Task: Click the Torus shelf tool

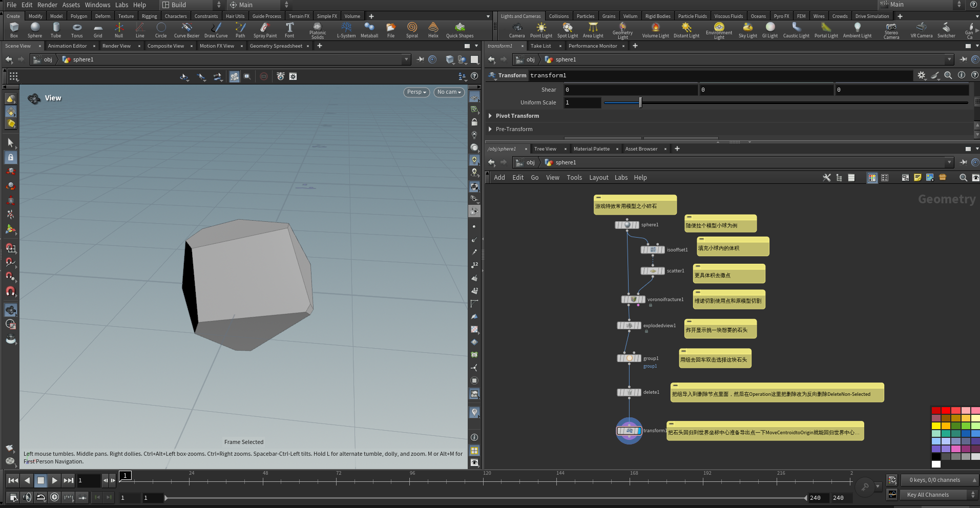Action: (x=77, y=30)
